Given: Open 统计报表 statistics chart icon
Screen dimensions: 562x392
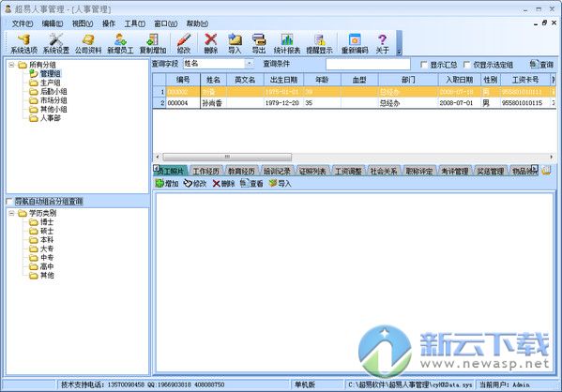Looking at the screenshot, I should coord(287,44).
